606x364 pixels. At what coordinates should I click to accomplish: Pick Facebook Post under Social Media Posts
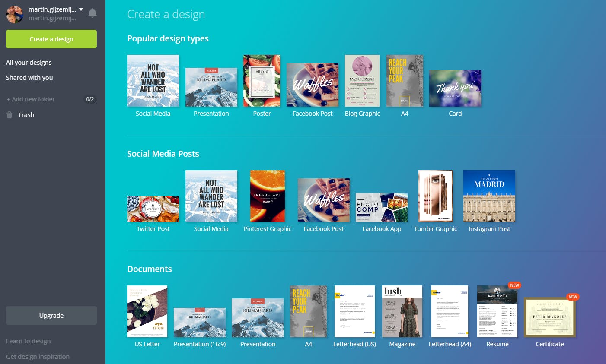324,200
